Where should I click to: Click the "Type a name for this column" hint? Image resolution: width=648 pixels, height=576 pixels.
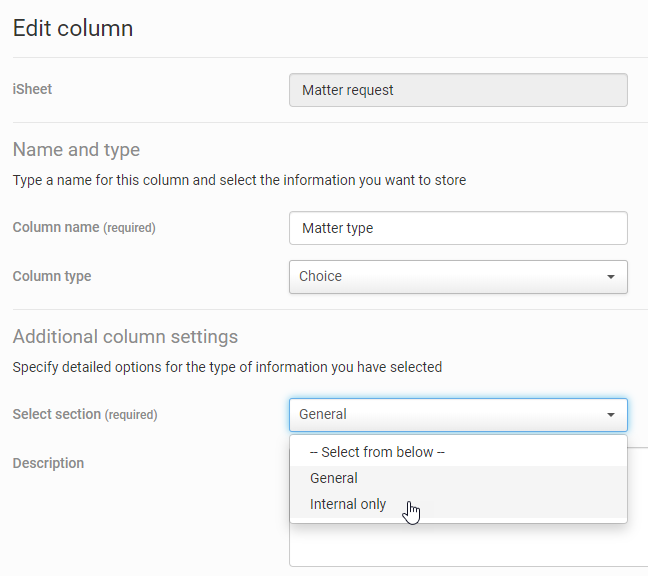tap(239, 181)
